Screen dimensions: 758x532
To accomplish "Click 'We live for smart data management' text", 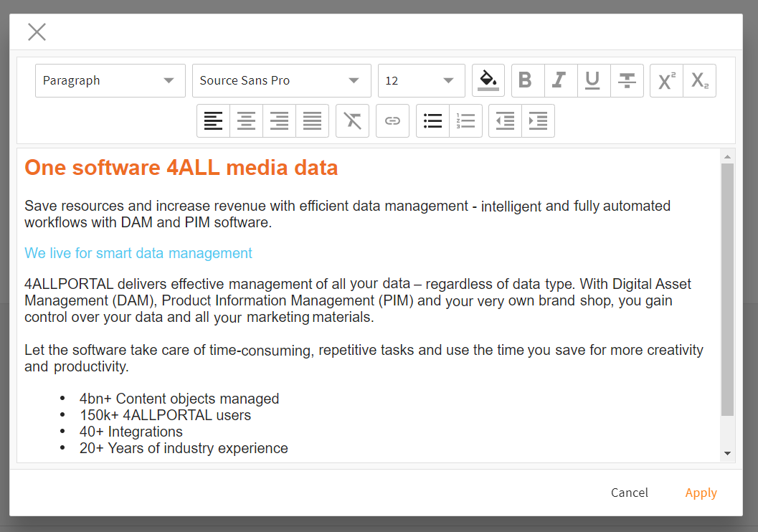I will pyautogui.click(x=138, y=252).
